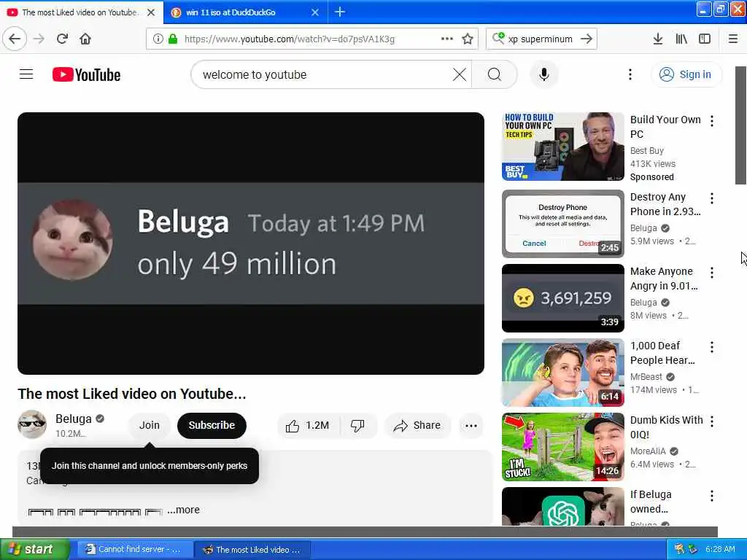Switch to The most Liked video taskbar window

[252, 549]
